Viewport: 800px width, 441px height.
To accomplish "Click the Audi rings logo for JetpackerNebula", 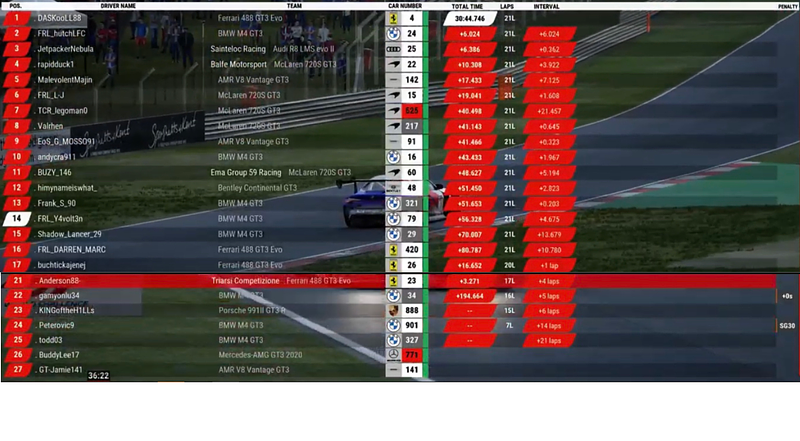I will (x=393, y=49).
